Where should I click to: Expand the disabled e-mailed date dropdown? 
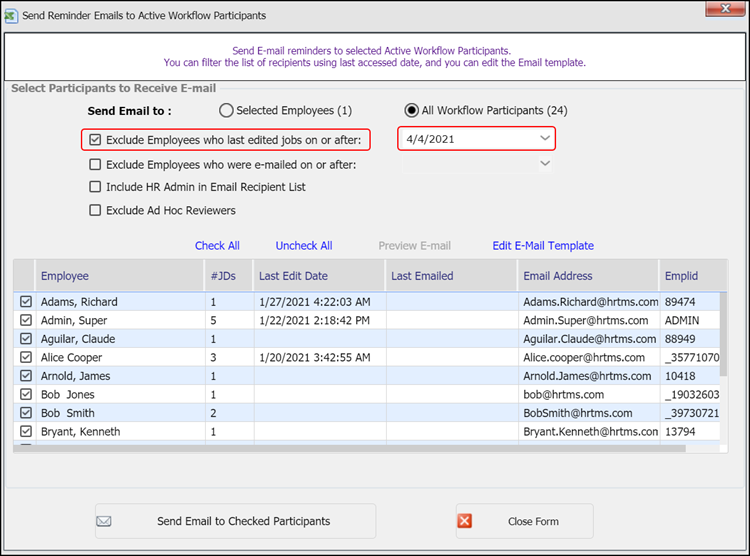544,163
